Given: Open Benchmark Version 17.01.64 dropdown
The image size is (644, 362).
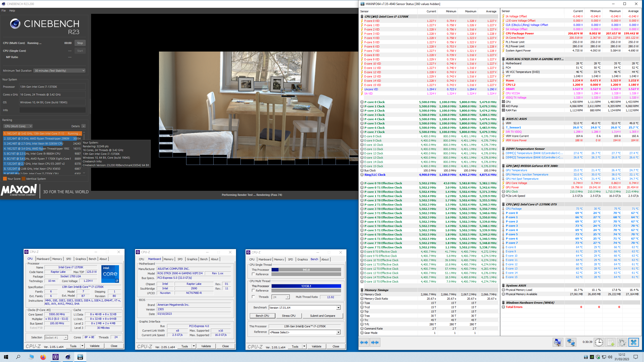Looking at the screenshot, I should coord(305,308).
